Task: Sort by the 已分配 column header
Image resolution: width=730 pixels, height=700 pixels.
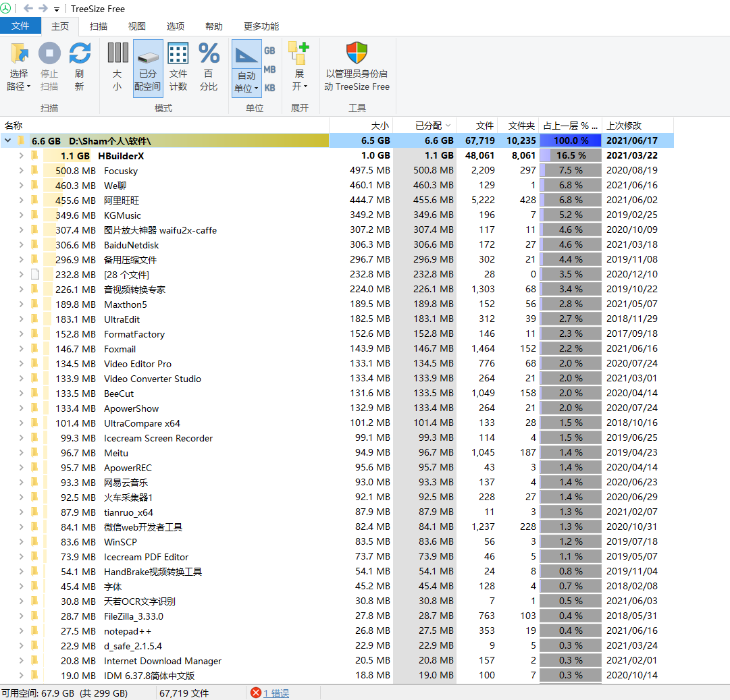Action: [425, 126]
